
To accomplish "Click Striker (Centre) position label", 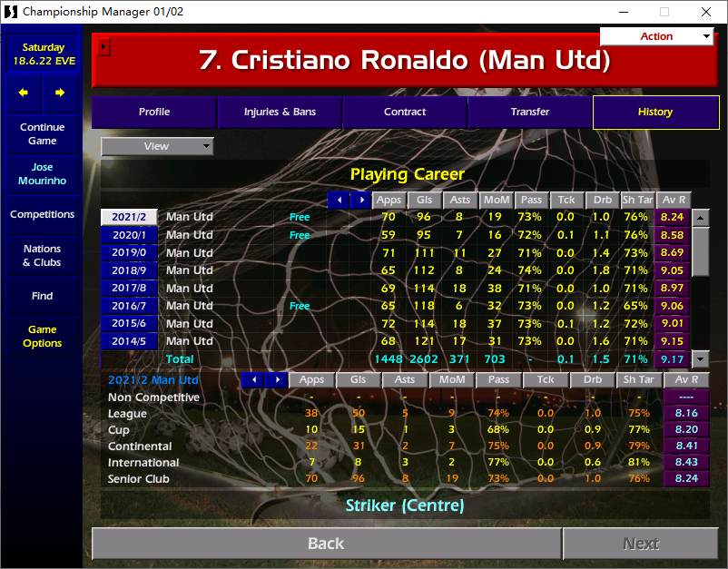I will tap(405, 505).
